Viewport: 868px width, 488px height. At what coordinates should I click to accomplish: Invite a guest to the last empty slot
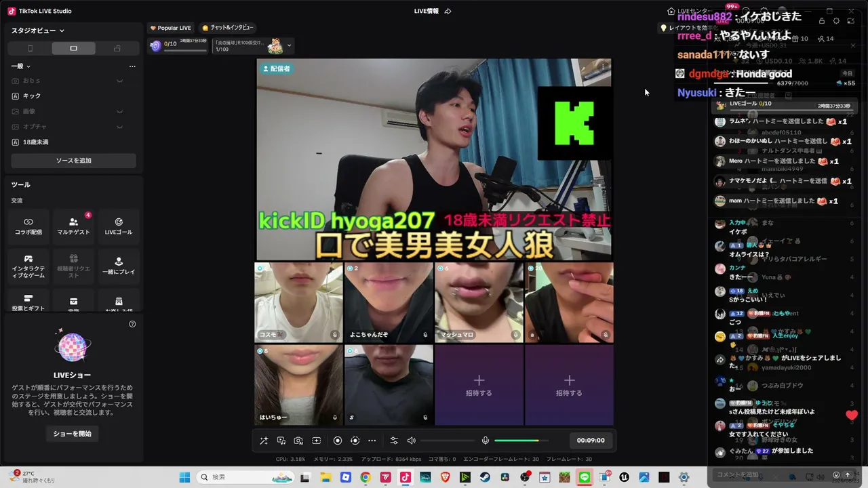[569, 385]
